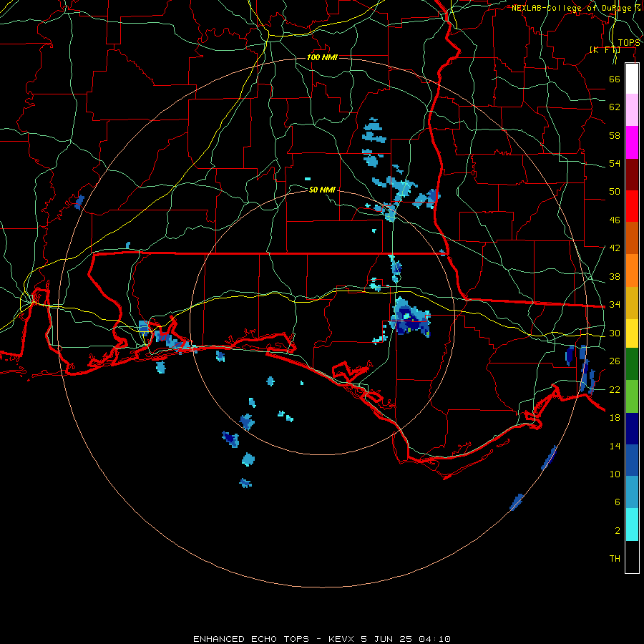Click the "26" legend value
644x644 pixels.
click(x=615, y=361)
